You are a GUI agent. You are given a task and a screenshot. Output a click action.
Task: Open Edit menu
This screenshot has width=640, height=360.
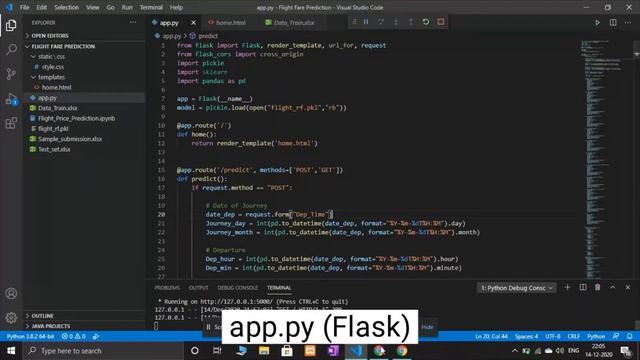point(41,7)
